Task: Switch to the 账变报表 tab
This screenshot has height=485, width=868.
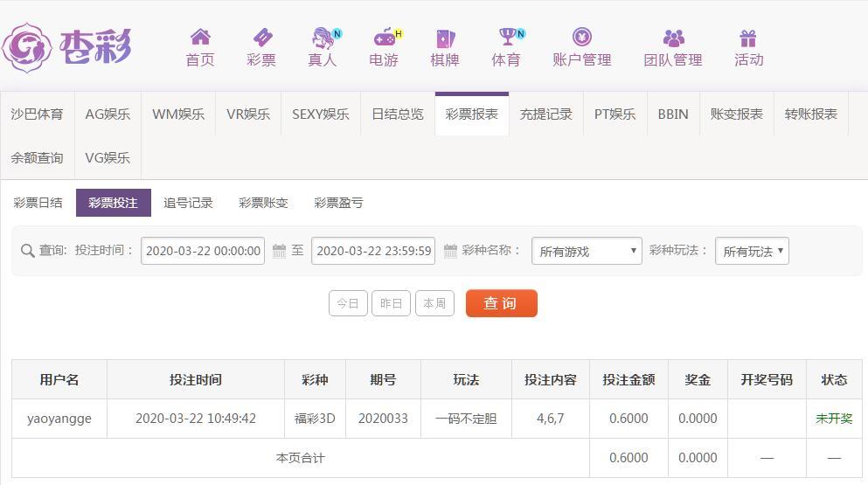Action: [737, 114]
